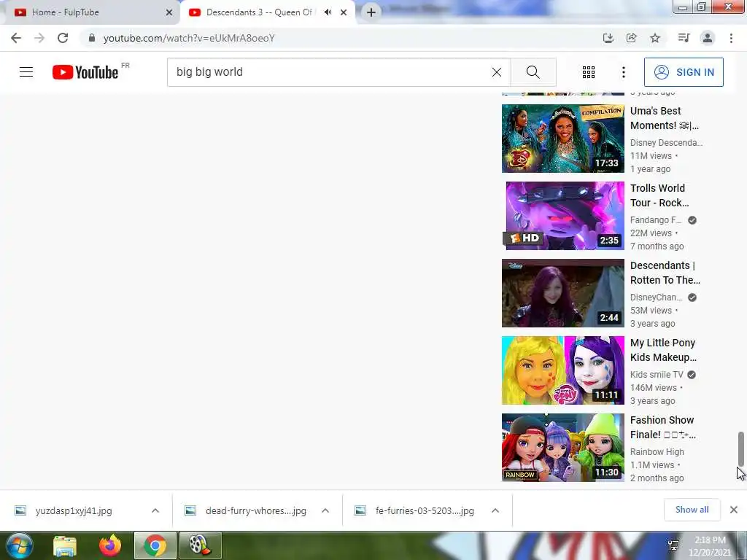This screenshot has width=747, height=560.
Task: Open the Fashion Show Finale thumbnail
Action: coord(562,448)
